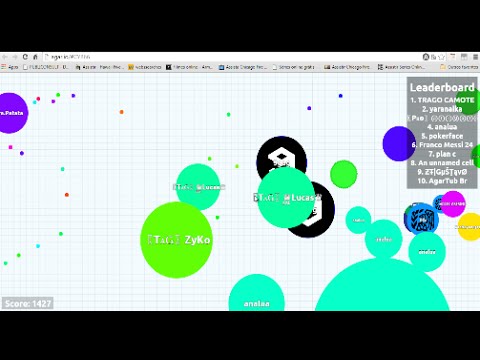Image resolution: width=480 pixels, height=360 pixels.
Task: Focus the agar.io address bar
Action: click(232, 57)
